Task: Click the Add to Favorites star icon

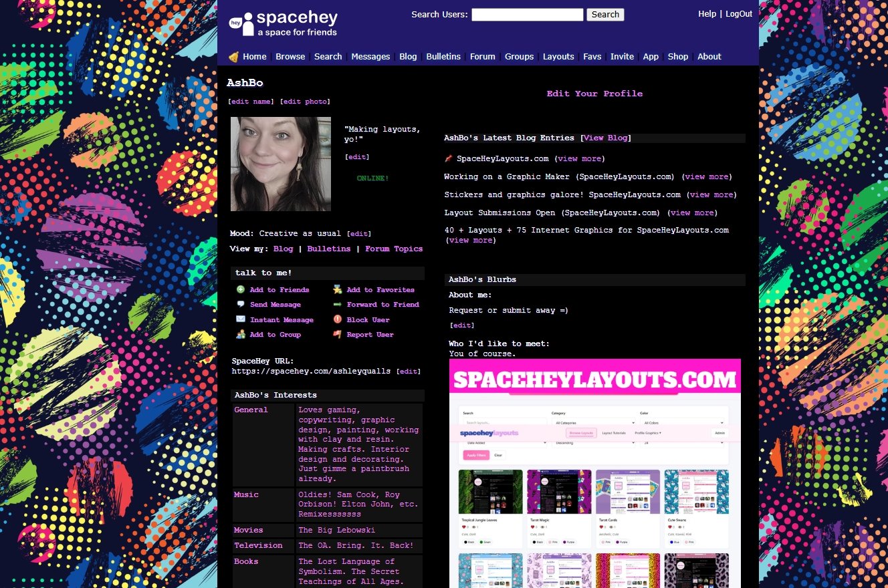Action: click(338, 289)
